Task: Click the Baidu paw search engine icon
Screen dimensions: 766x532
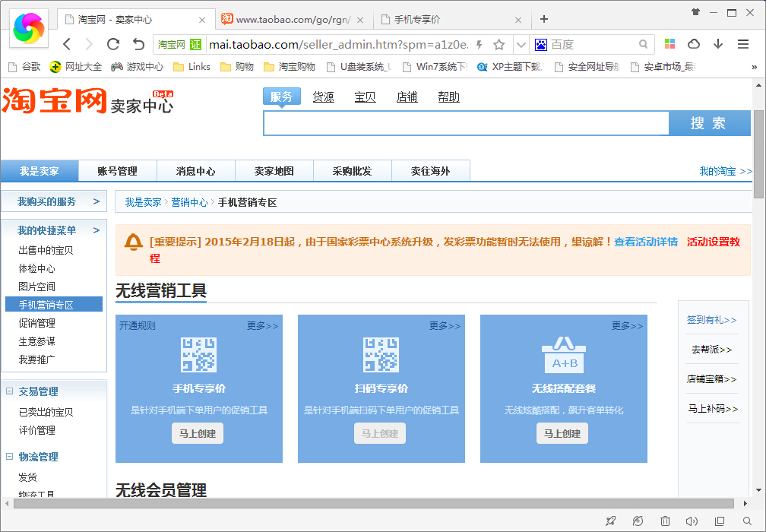Action: (x=541, y=45)
